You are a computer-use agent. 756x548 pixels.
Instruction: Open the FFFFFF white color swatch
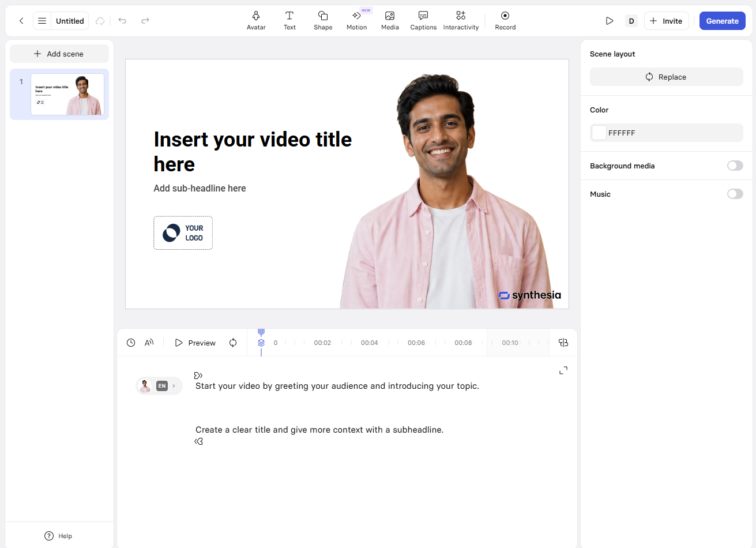pos(599,133)
